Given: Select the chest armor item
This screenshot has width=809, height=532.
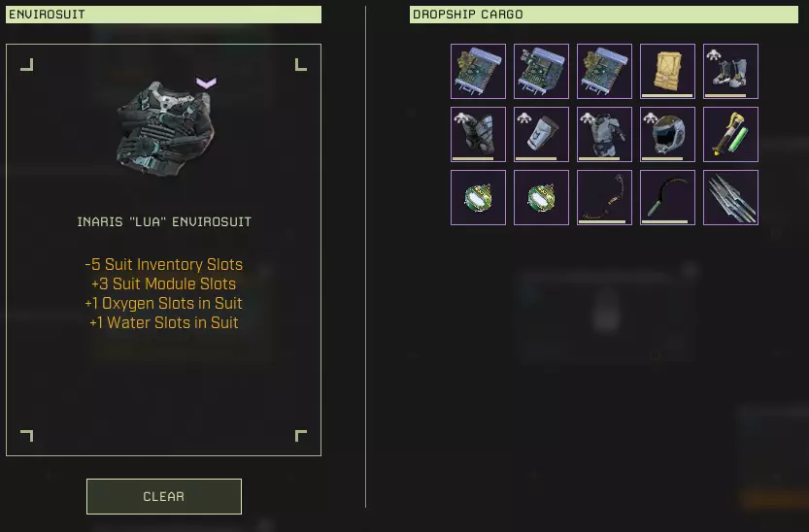Looking at the screenshot, I should pyautogui.click(x=604, y=135).
